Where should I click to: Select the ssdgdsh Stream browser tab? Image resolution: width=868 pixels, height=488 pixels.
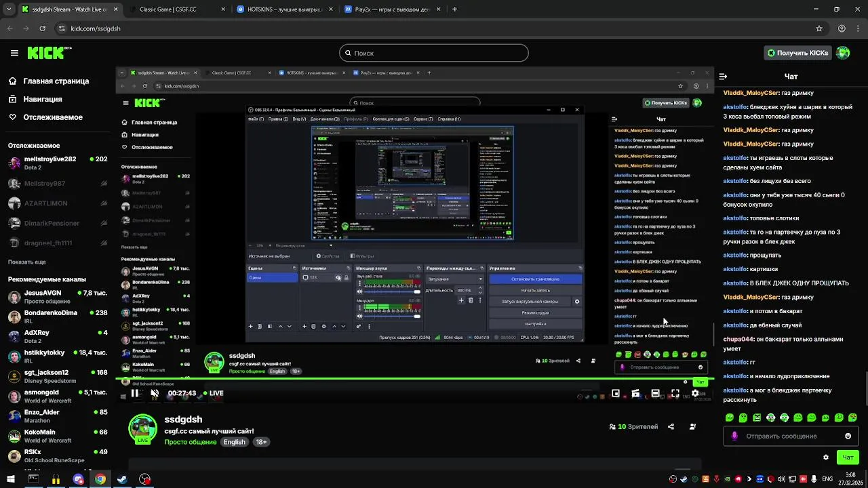point(69,9)
